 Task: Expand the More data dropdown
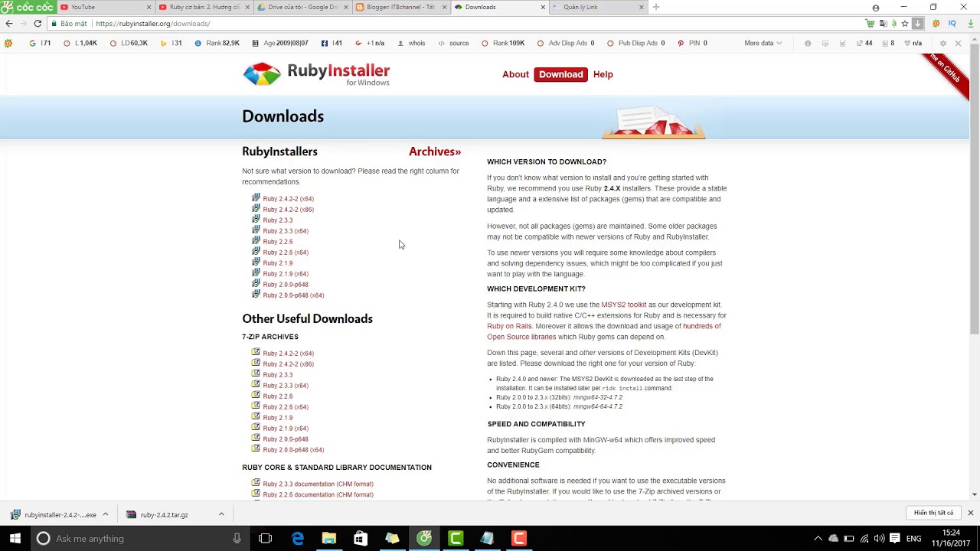tap(763, 44)
